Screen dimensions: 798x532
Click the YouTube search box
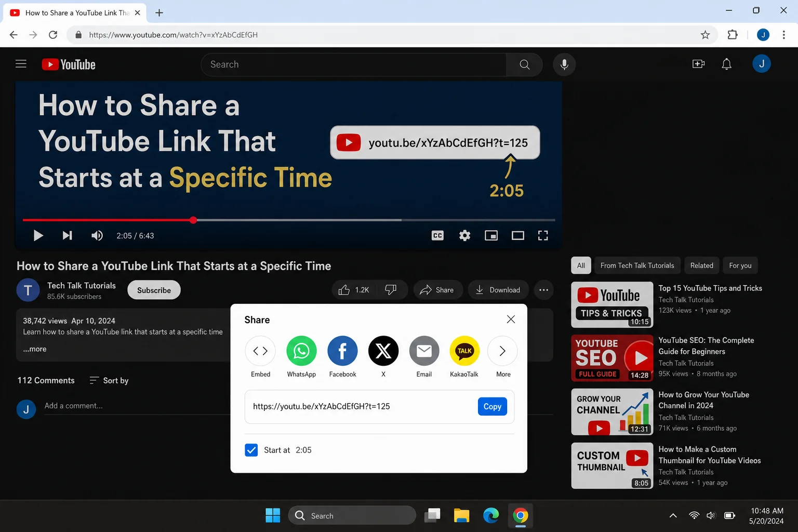[x=353, y=64]
